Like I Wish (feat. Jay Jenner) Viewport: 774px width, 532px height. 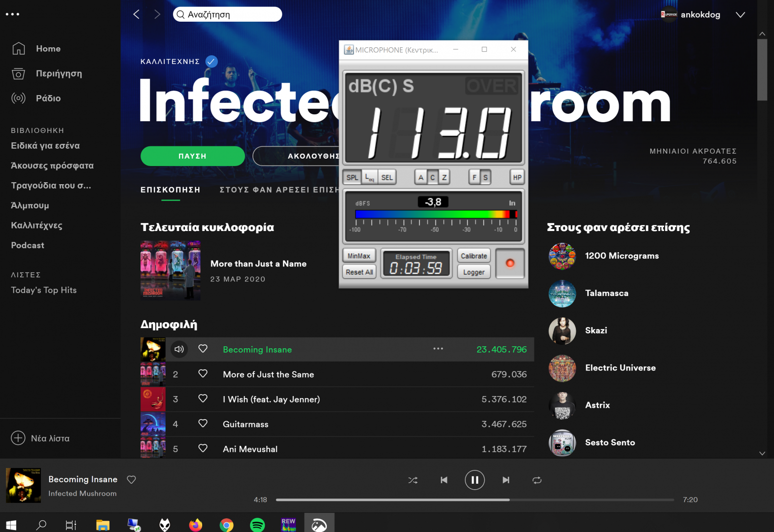(203, 399)
